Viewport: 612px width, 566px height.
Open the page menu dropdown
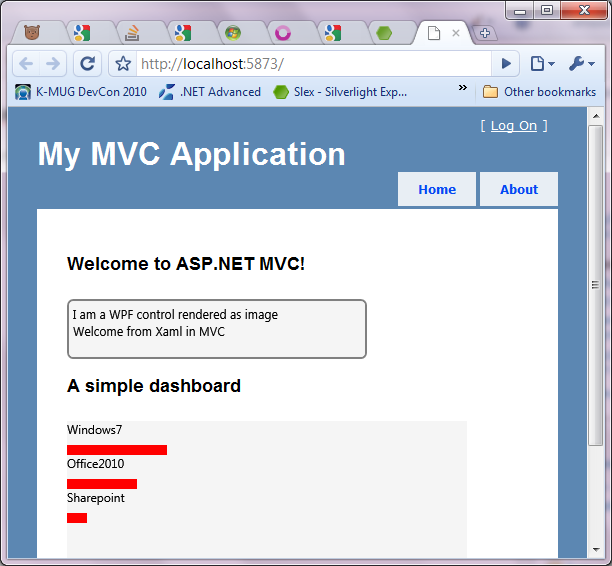(x=542, y=64)
